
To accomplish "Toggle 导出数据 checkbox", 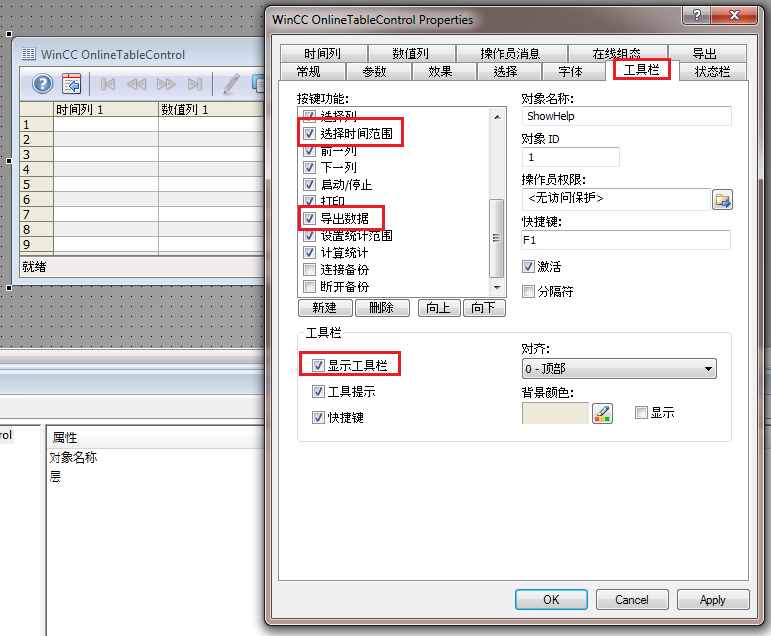I will (309, 218).
